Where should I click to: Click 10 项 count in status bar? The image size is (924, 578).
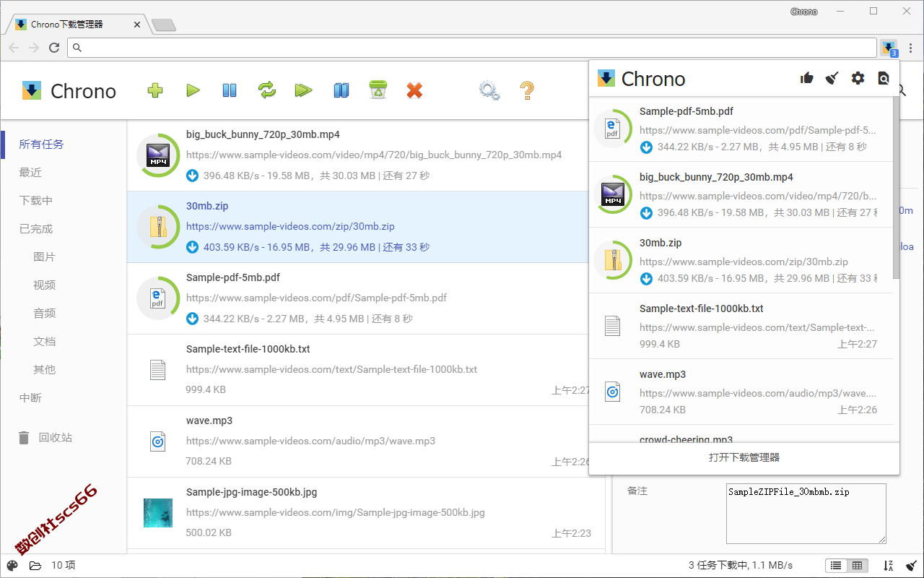tap(64, 566)
